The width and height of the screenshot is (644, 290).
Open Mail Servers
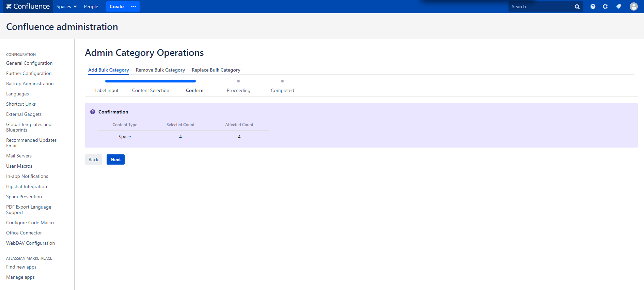[19, 156]
